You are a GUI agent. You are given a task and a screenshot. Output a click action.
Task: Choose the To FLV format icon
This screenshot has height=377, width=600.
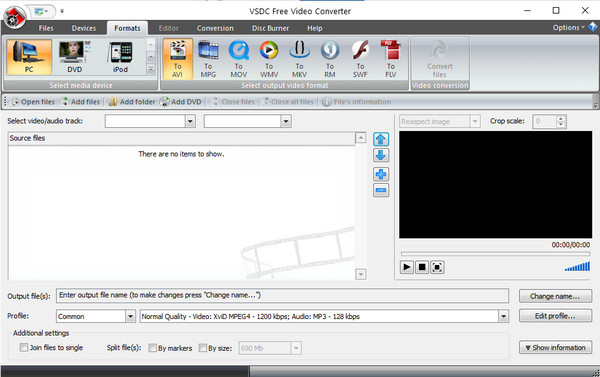pos(391,59)
